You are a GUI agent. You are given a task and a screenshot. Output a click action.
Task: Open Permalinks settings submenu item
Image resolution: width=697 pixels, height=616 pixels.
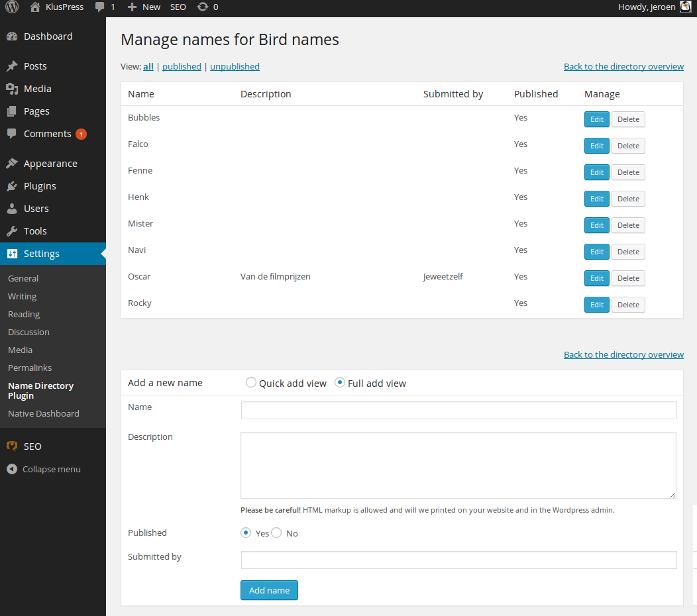click(x=30, y=368)
